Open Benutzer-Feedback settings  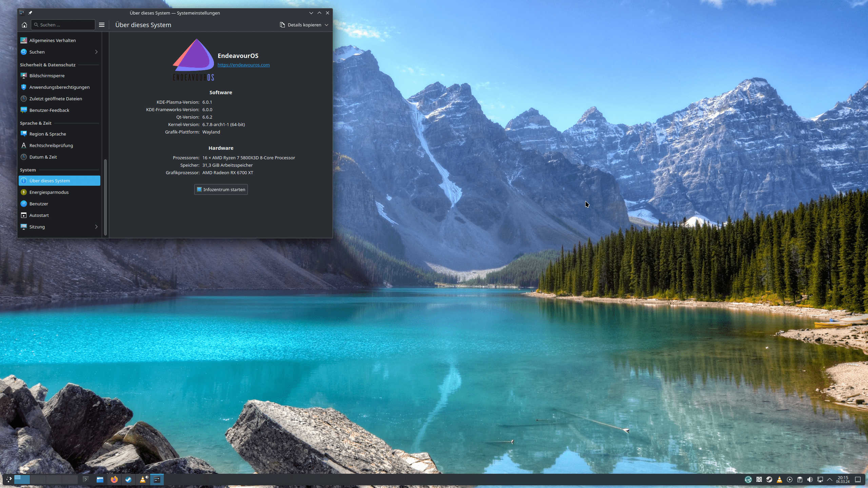[59, 110]
